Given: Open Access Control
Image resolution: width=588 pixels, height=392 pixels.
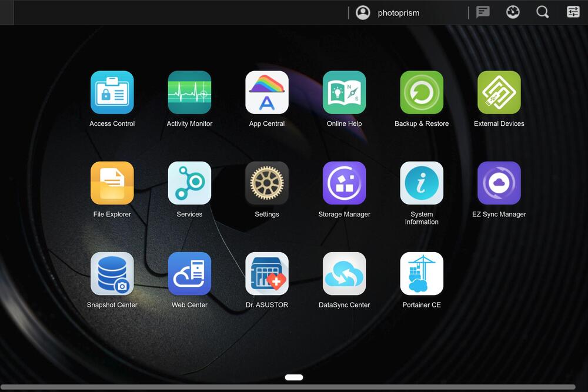Looking at the screenshot, I should coord(112,92).
